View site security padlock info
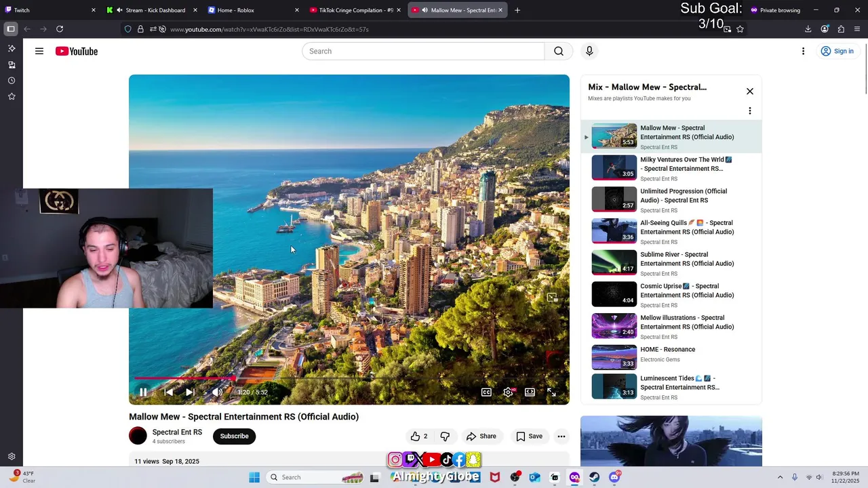 point(140,29)
